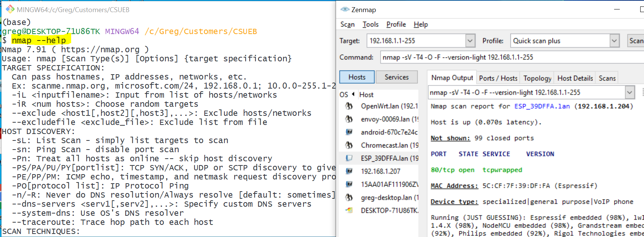Select the android-670c7e24c host row
644x237 pixels.
pos(379,132)
